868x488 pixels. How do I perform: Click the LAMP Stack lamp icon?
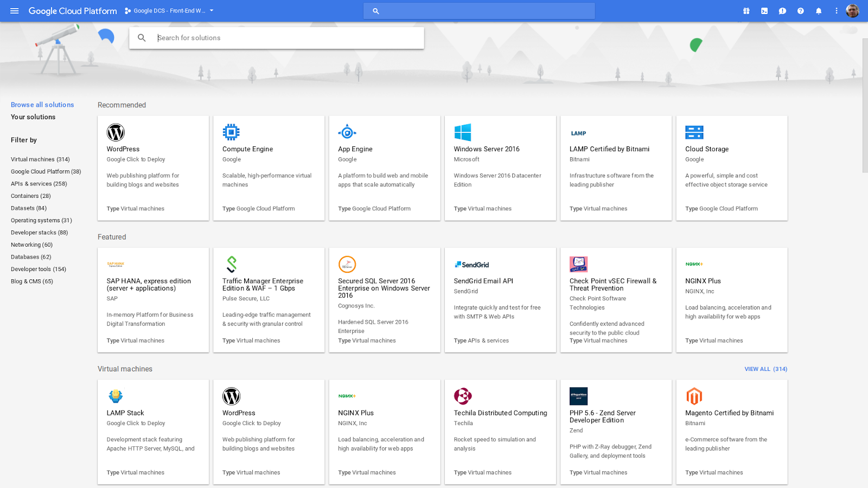click(x=116, y=396)
